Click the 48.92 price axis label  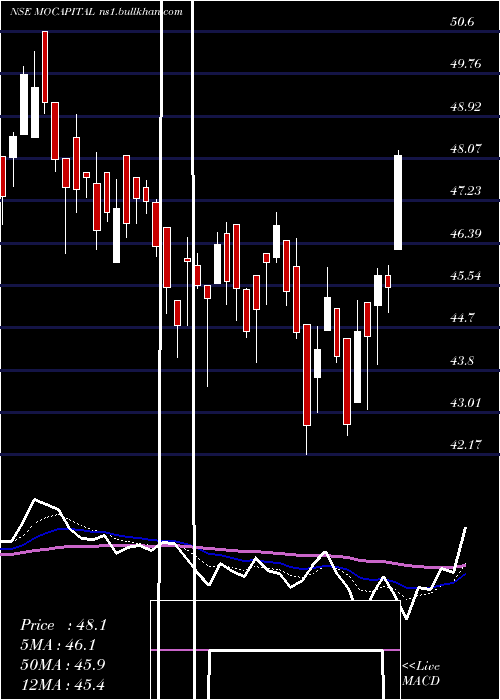(x=466, y=107)
